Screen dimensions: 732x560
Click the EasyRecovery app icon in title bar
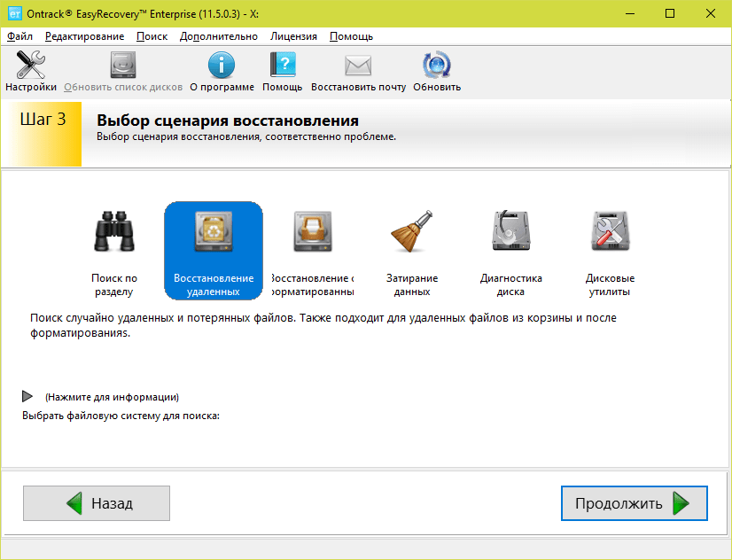[15, 13]
